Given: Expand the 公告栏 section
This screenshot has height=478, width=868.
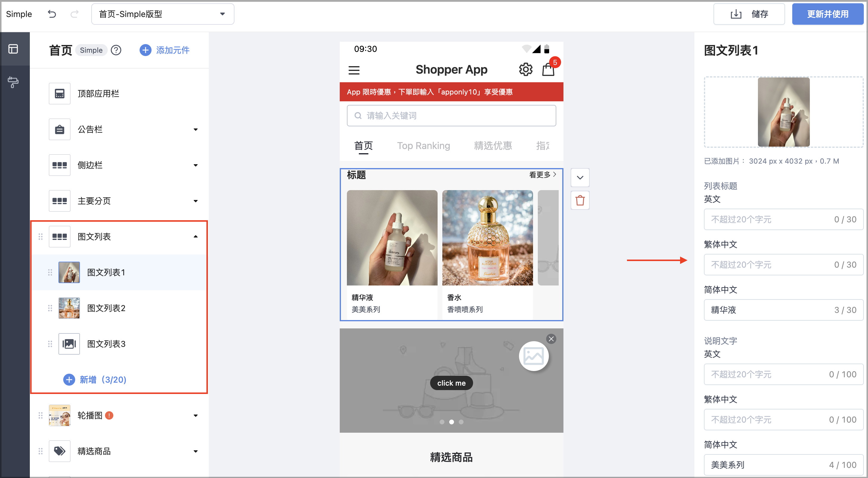Looking at the screenshot, I should (x=195, y=129).
